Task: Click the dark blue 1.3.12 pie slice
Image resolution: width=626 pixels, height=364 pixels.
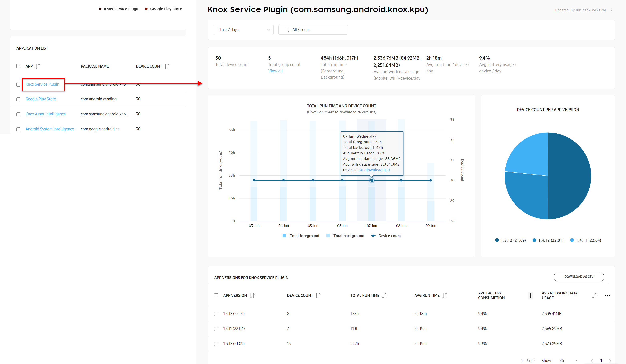Action: [570, 176]
